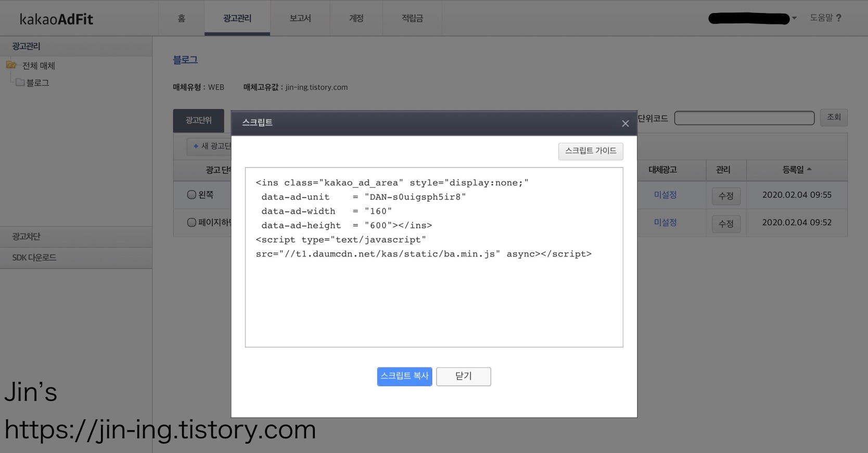Click the 조회 search button
Viewport: 868px width, 453px height.
point(834,117)
